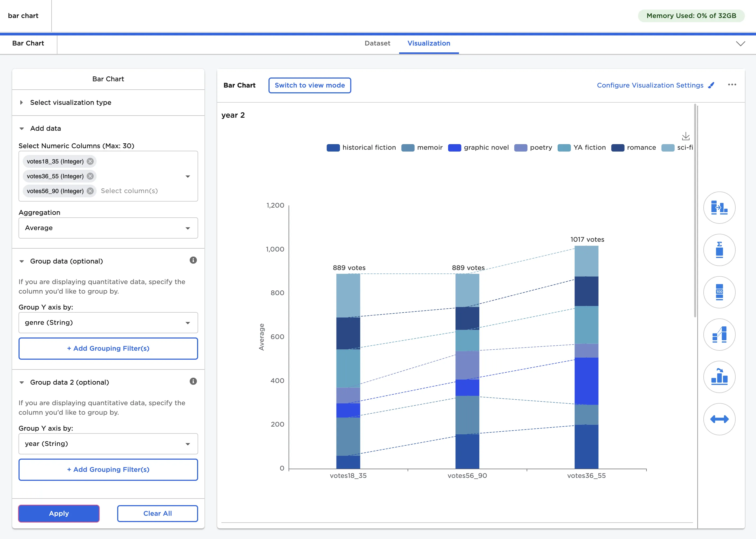Select the Visualization tab
This screenshot has height=539, width=756.
point(429,43)
